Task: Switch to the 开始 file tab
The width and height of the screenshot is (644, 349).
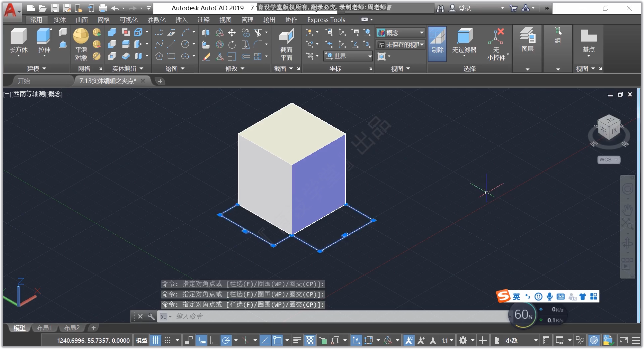Action: tap(24, 81)
